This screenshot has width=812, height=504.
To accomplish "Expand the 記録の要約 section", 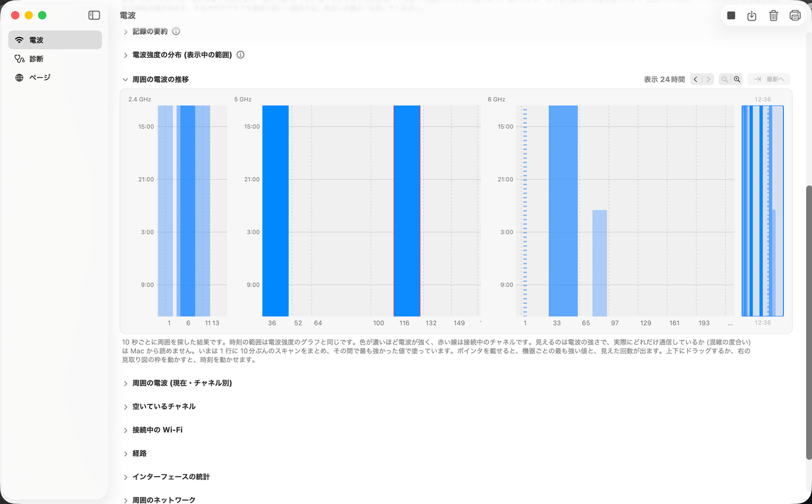I will [x=125, y=32].
